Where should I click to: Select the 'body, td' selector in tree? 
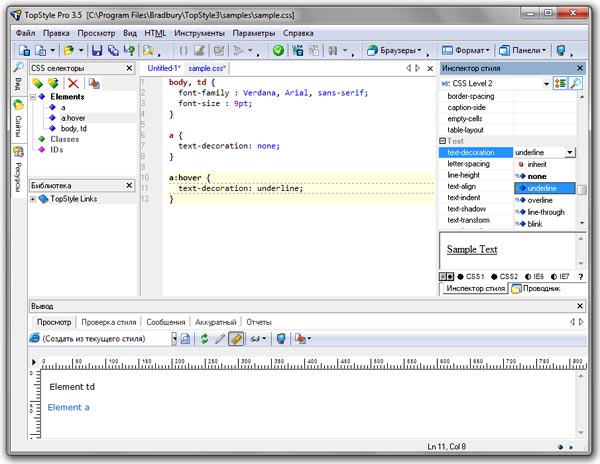coord(74,129)
